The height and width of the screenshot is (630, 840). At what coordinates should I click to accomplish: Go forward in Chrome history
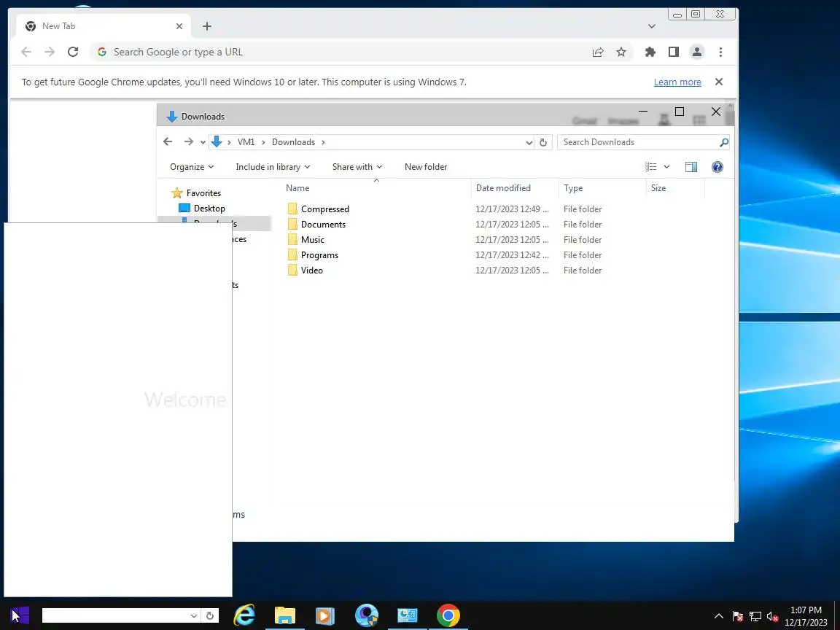pyautogui.click(x=50, y=52)
